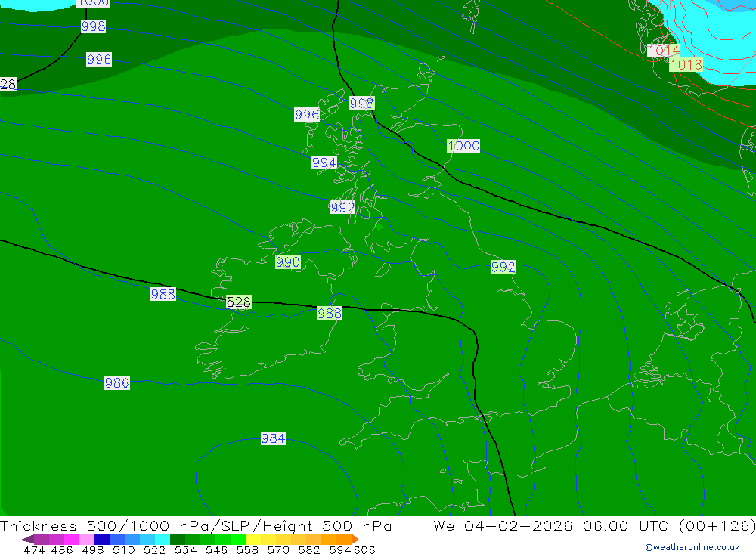Pick the light pink legend swatch
Image resolution: width=756 pixels, height=554 pixels.
click(87, 539)
